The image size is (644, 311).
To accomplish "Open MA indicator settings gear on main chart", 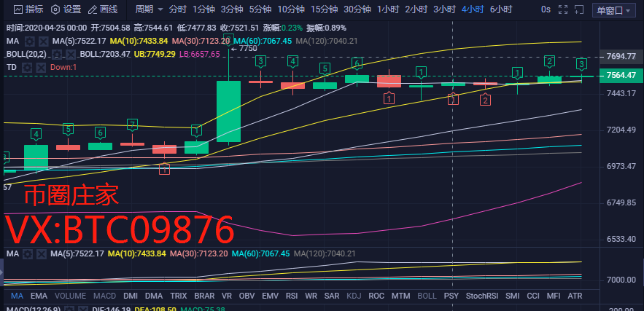I will tap(29, 41).
